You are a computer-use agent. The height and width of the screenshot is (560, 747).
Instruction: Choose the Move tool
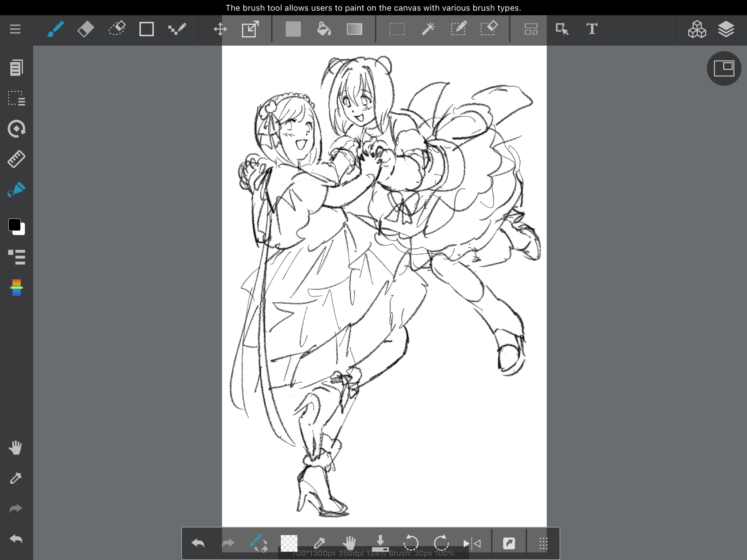click(220, 29)
